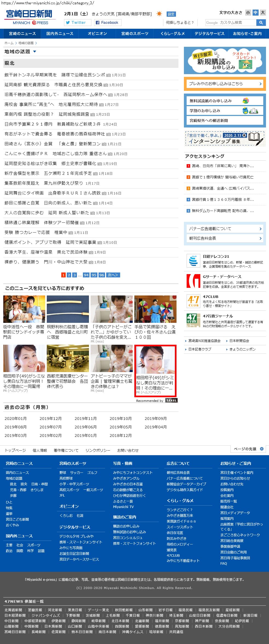Screen dimensions: 269x644
Task: Open the 47CLUB logo icon
Action: (193, 301)
